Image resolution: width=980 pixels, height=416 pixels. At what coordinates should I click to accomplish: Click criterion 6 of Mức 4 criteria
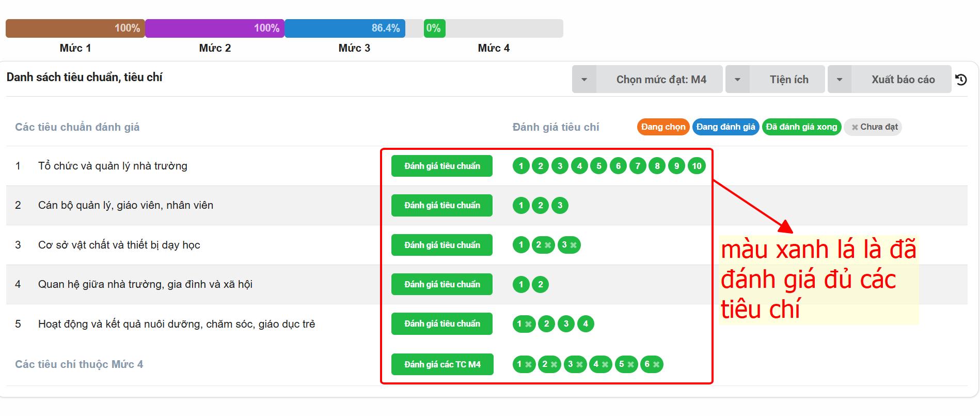651,364
